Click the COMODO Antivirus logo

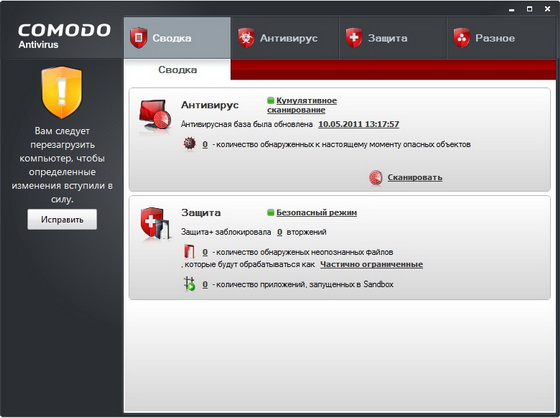point(64,36)
